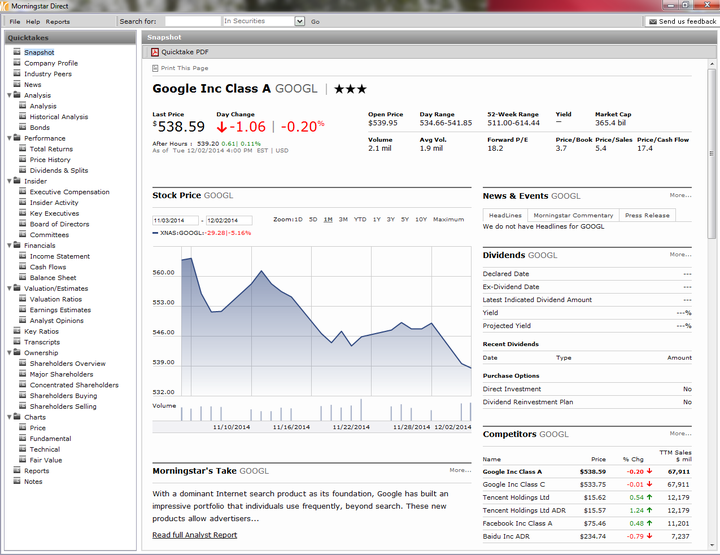Click the Print This Page printer icon
Viewport: 720px width, 555px height.
coord(155,68)
